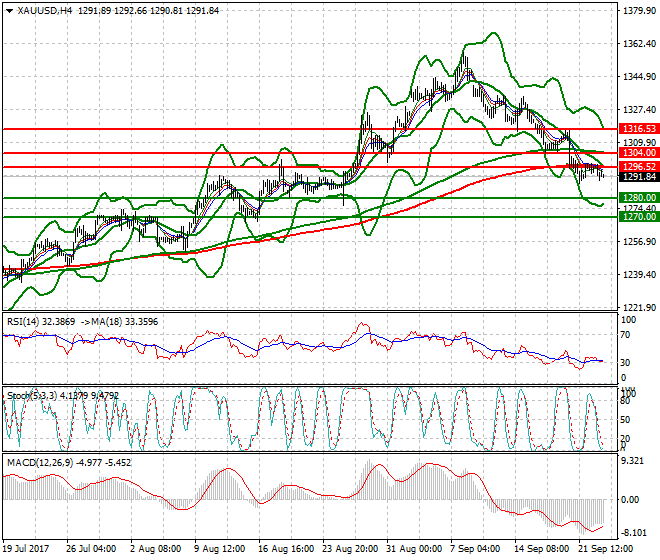Click the 1270.00 green price label

[x=639, y=217]
